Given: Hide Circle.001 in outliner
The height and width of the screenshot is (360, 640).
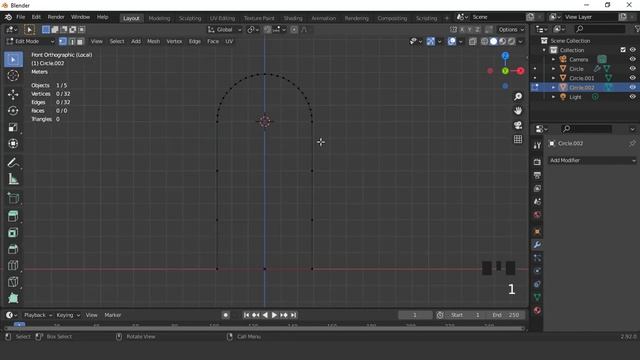Looking at the screenshot, I should click(632, 78).
